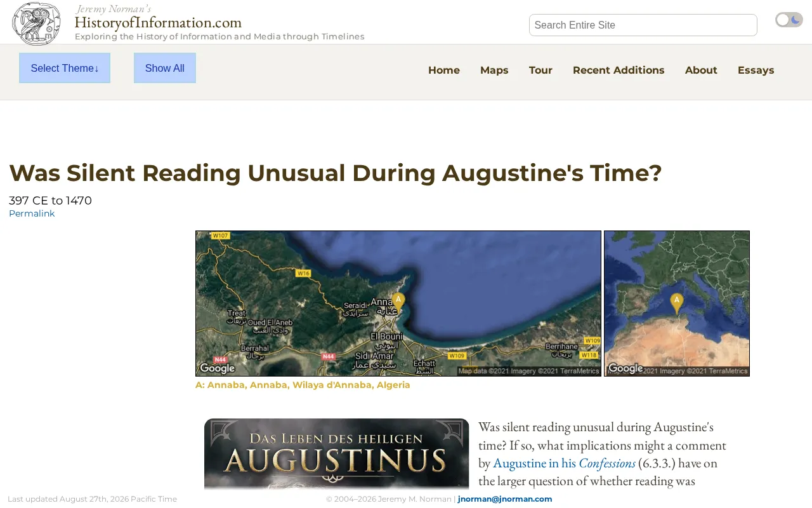Focus the Search Entire Site field
812x508 pixels.
(x=643, y=25)
